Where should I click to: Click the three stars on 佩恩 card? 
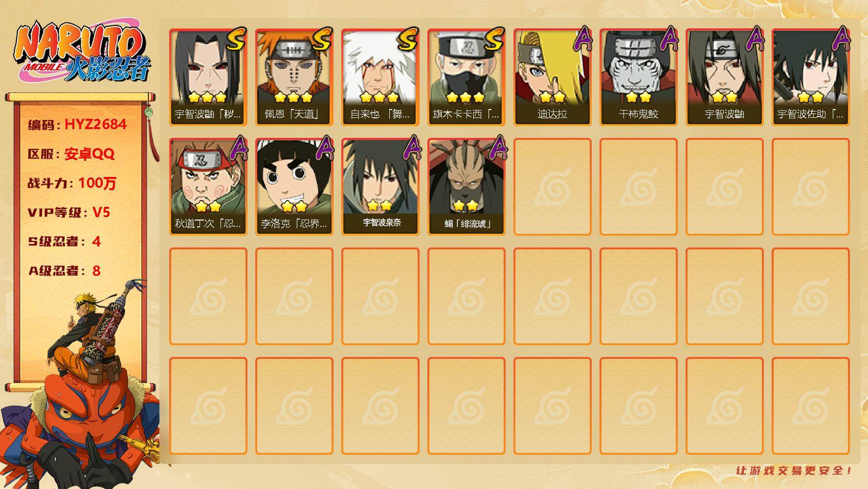tap(293, 97)
